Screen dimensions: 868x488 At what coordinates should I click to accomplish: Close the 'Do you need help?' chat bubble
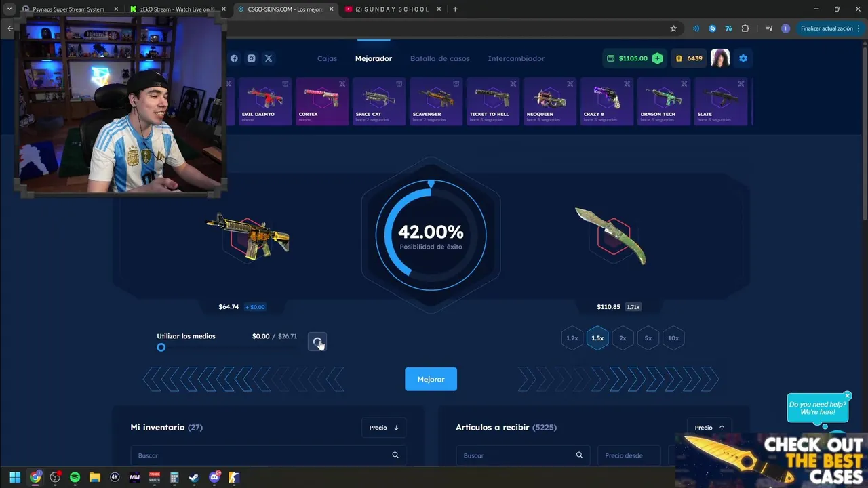point(847,396)
